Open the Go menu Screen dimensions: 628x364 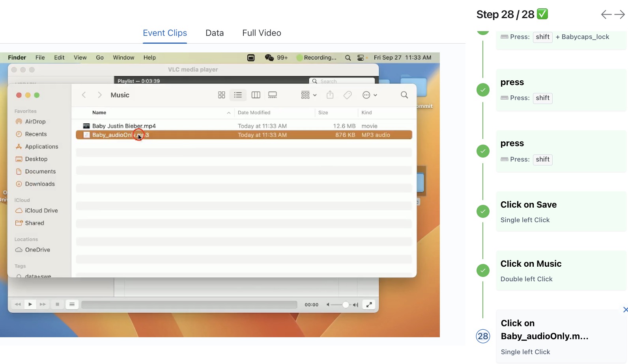coord(100,58)
